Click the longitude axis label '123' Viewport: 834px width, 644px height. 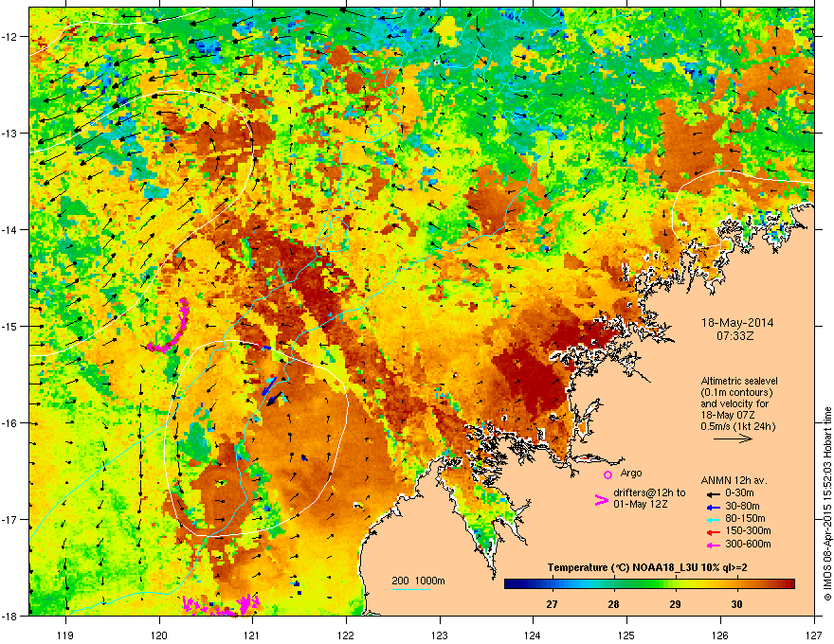(x=440, y=635)
